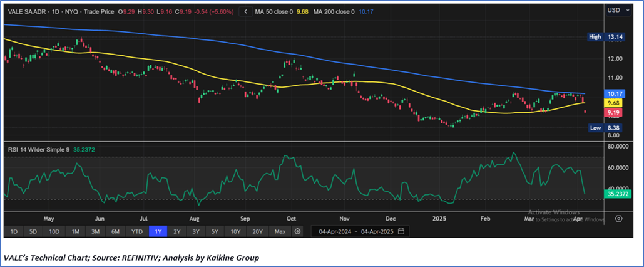Screen dimensions: 644x267
Task: Click the circular icon beside the Max range
Action: [297, 231]
